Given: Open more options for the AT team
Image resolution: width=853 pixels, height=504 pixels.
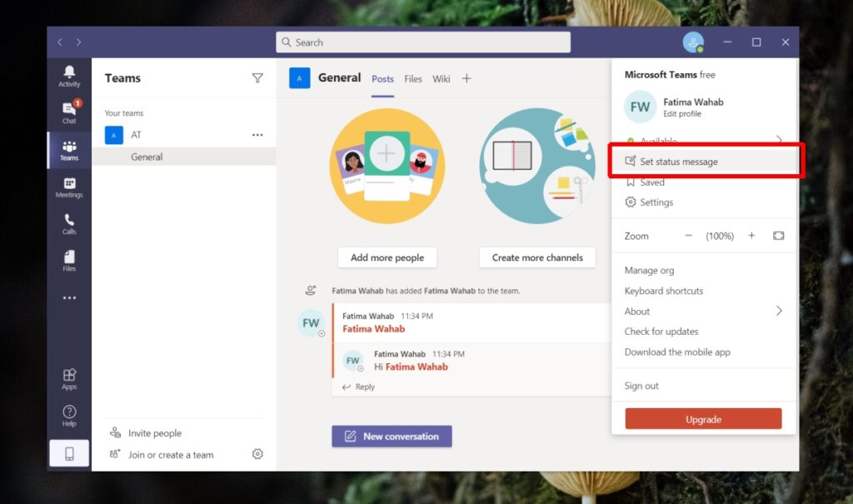Looking at the screenshot, I should pos(257,134).
